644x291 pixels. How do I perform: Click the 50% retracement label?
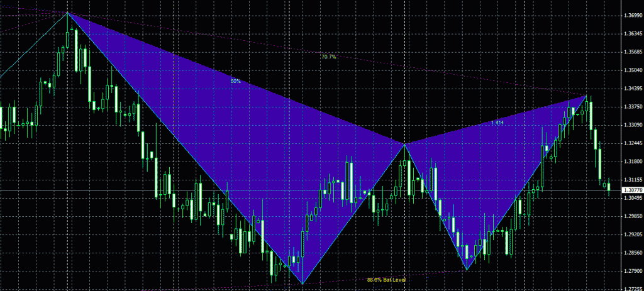(235, 81)
